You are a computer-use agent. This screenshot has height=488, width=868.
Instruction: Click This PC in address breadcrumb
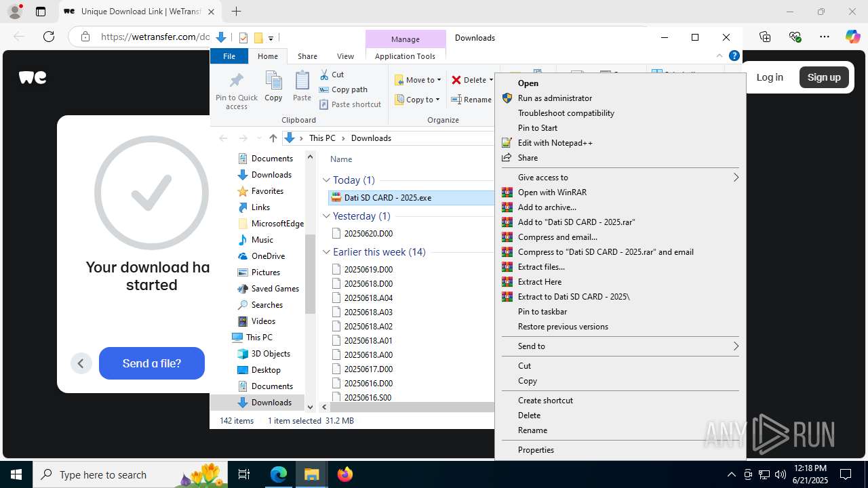click(322, 138)
